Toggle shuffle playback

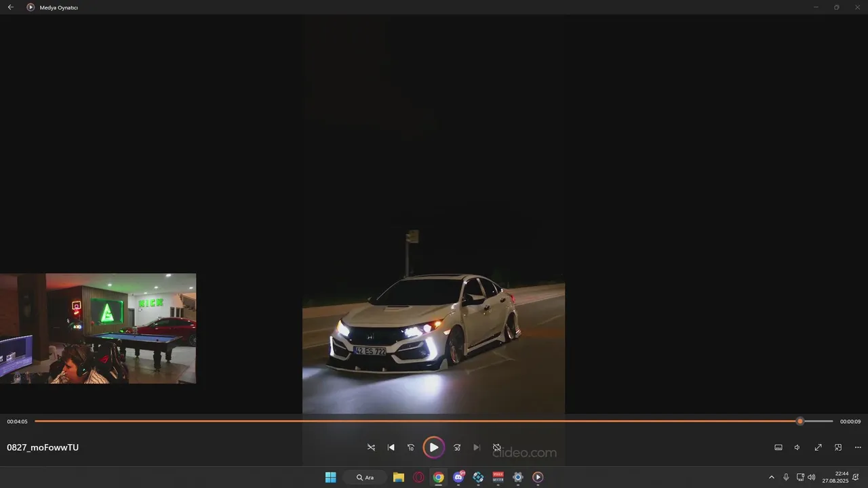coord(371,447)
